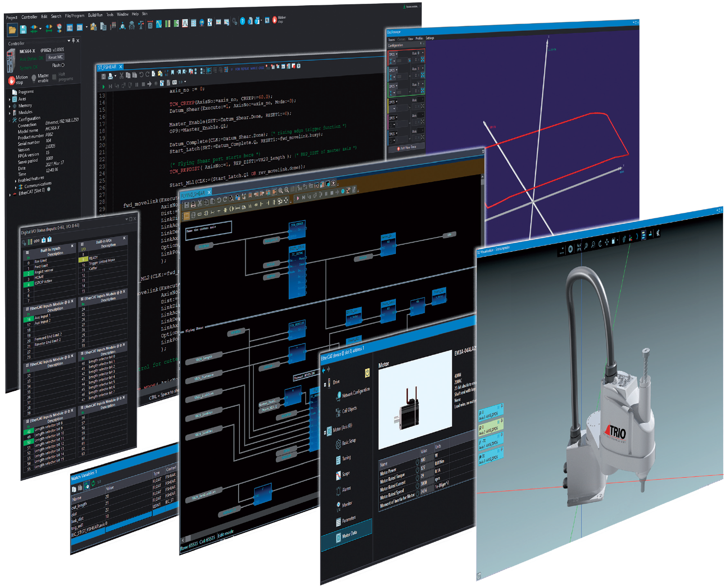Click the back arrow in EtherCAT device window
The image size is (727, 588).
point(323,370)
